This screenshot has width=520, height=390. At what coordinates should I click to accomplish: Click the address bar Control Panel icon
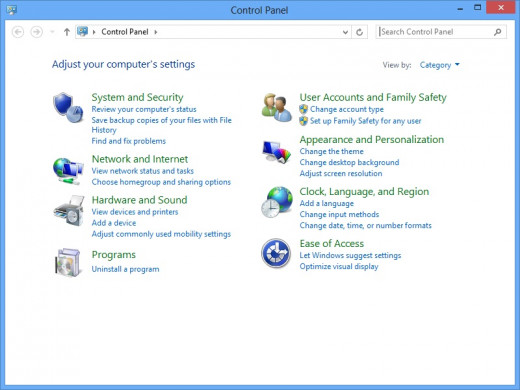pos(82,32)
